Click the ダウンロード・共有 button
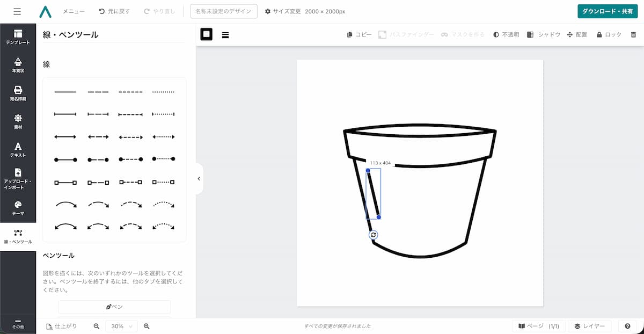The image size is (644, 334). [x=608, y=11]
